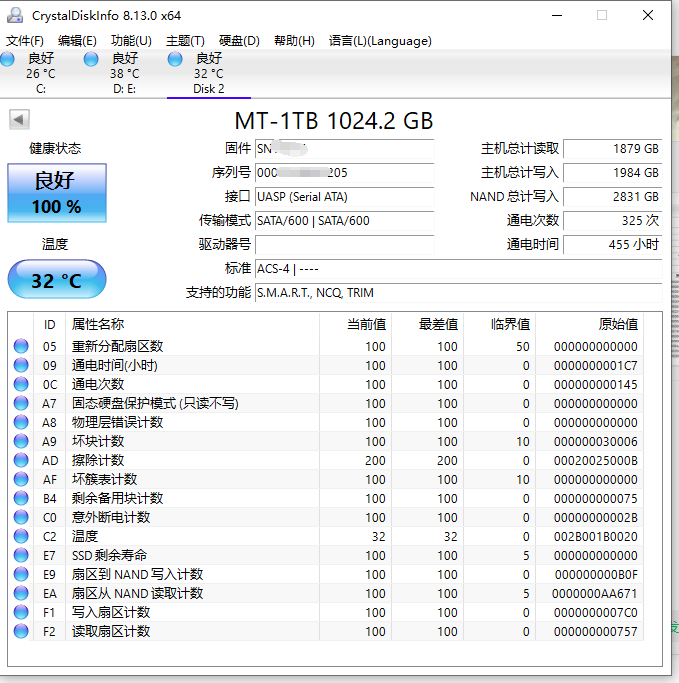The height and width of the screenshot is (683, 679).
Task: Click the empty 驱动器号 field
Action: click(x=345, y=245)
